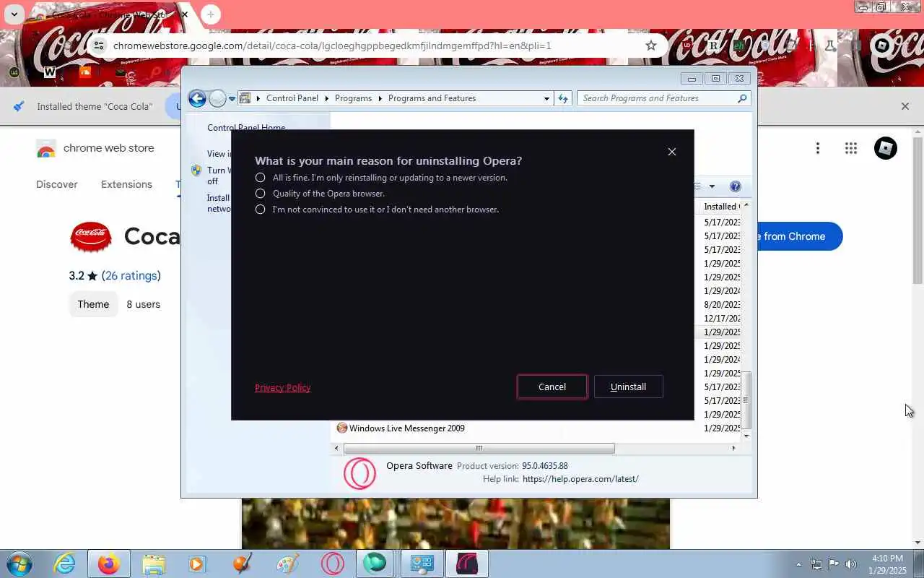Launch Opera from the taskbar

coord(333,564)
